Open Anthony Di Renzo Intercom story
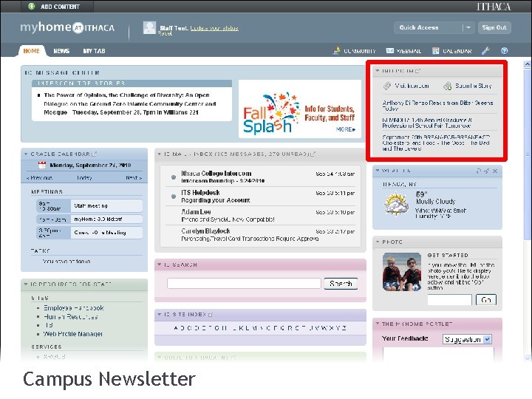This screenshot has width=532, height=399. pyautogui.click(x=437, y=106)
